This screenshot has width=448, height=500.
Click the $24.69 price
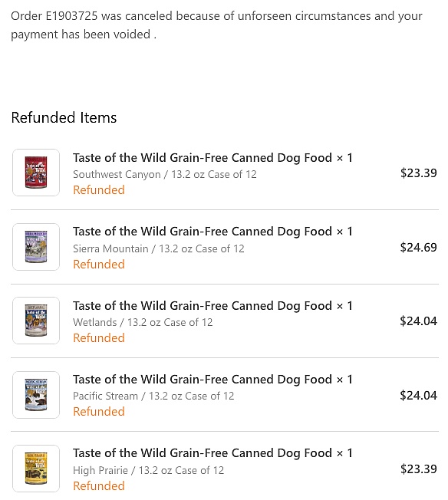pos(418,248)
